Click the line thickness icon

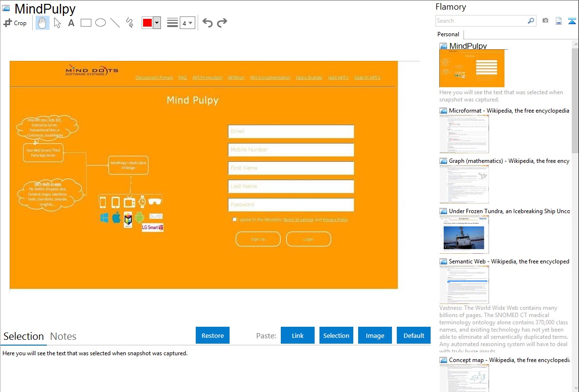coord(173,23)
